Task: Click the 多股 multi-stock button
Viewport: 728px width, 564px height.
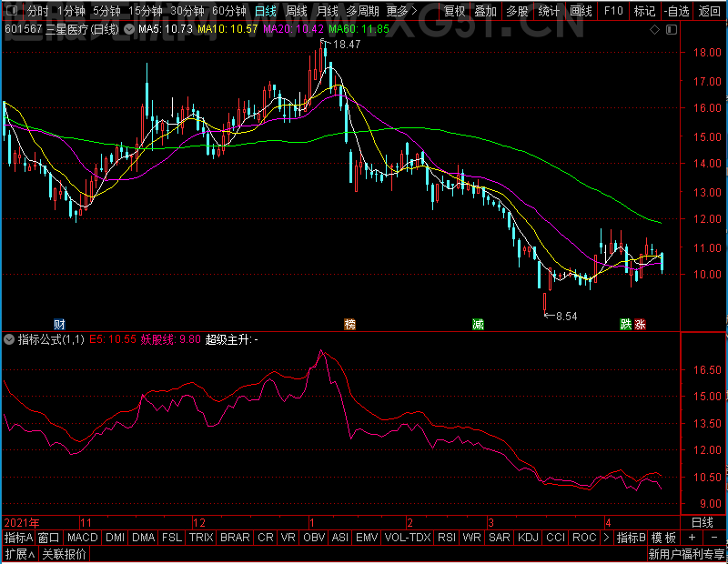Action: coord(517,11)
